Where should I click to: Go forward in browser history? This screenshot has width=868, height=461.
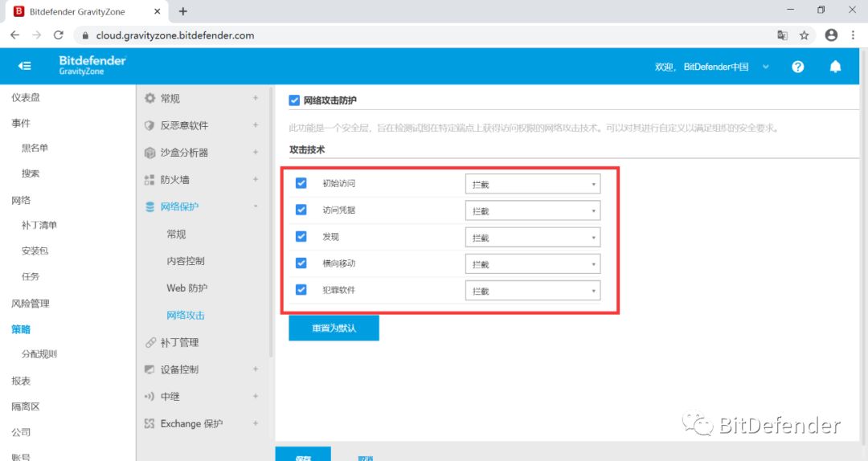click(x=36, y=35)
